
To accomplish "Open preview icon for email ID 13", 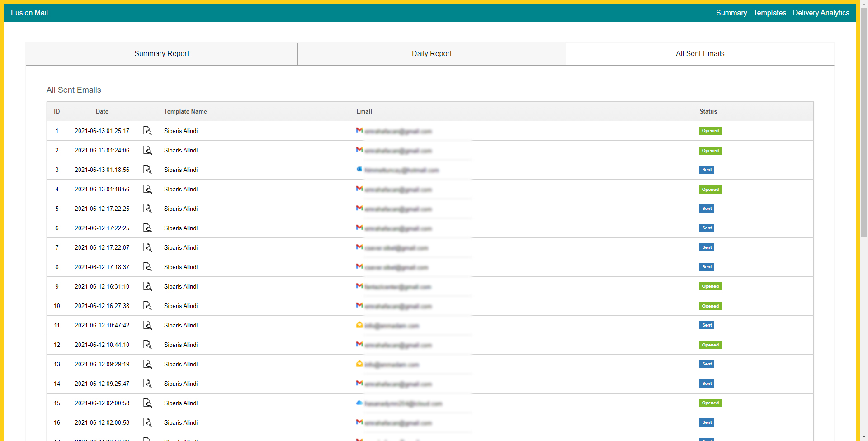I will point(147,364).
